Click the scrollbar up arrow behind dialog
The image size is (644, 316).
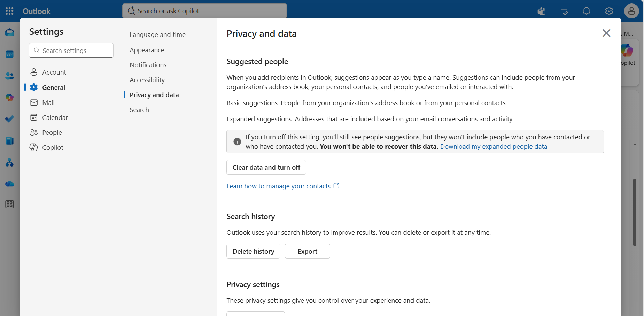coord(635,144)
